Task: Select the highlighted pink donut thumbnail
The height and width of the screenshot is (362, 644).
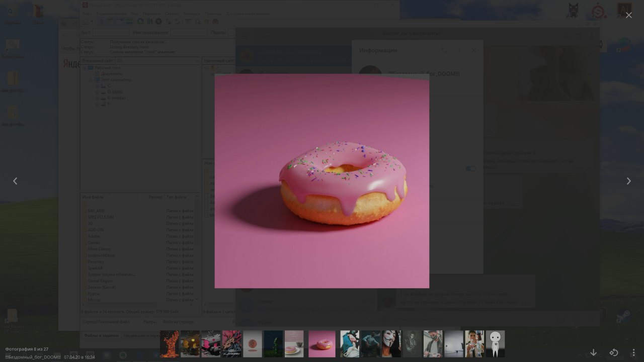Action: pos(322,344)
